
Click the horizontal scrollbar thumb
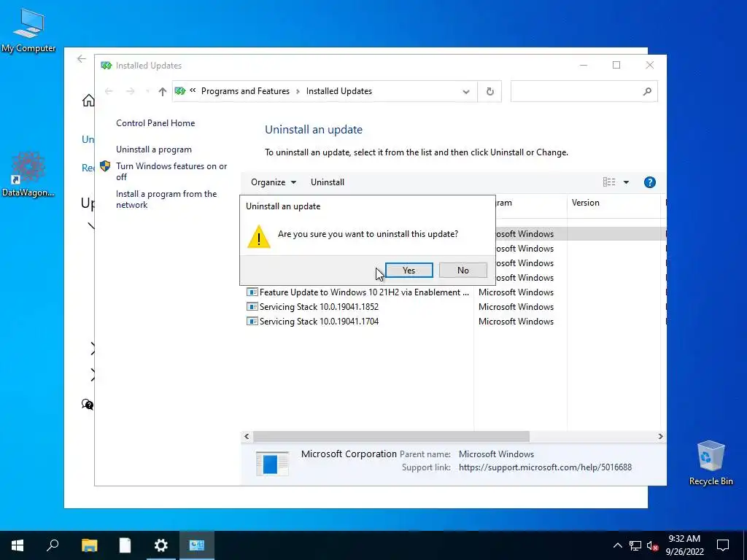(391, 436)
